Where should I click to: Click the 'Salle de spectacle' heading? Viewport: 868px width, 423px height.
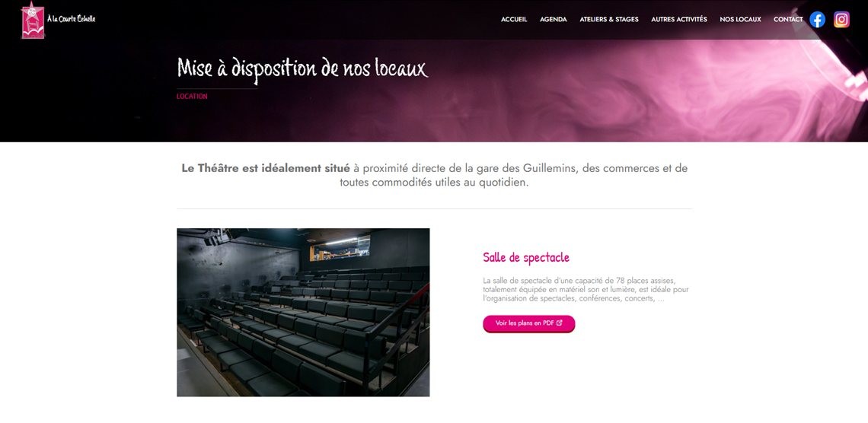pyautogui.click(x=526, y=257)
